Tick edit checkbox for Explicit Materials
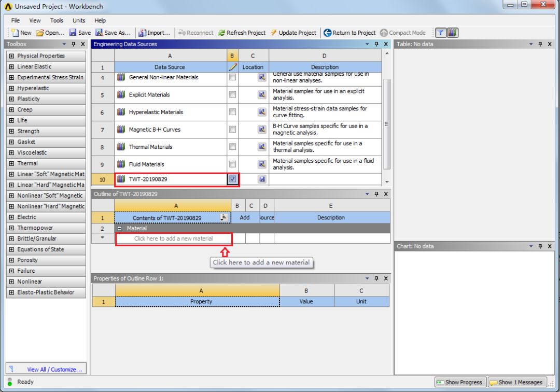This screenshot has width=560, height=392. point(232,94)
